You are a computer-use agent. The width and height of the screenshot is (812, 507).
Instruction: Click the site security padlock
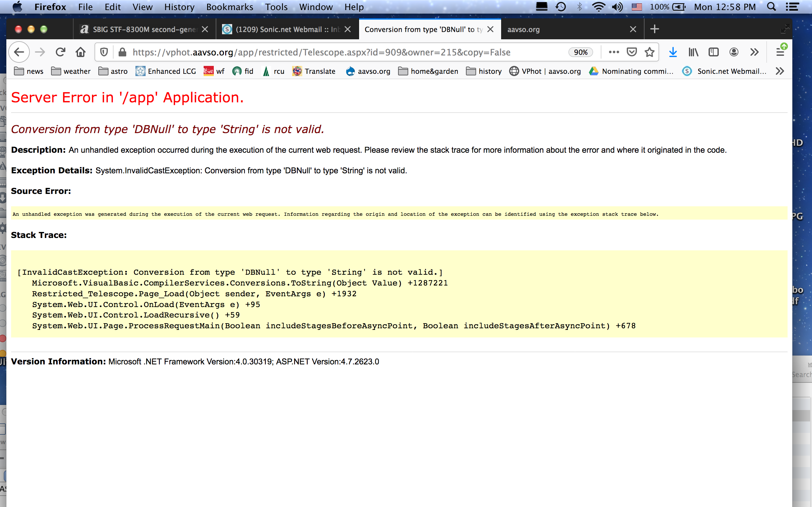(x=122, y=52)
